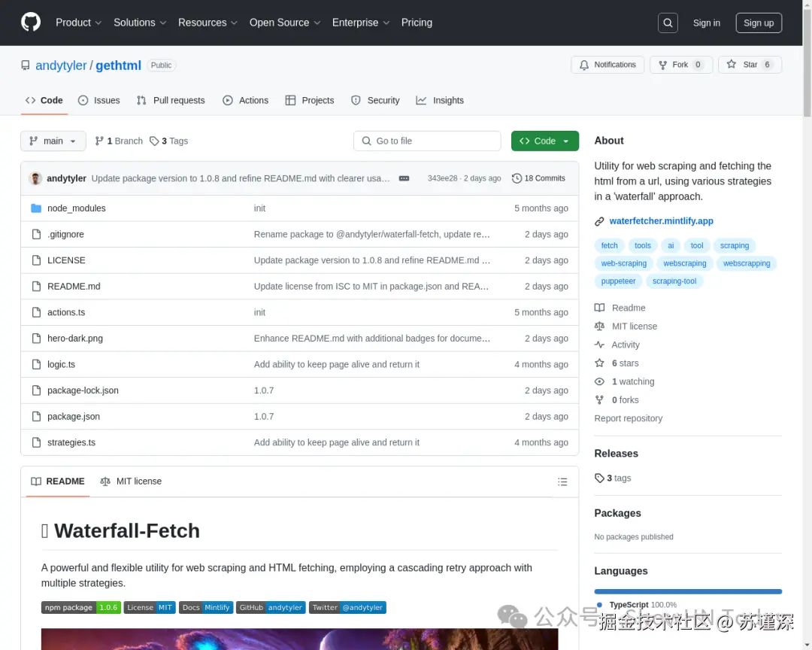Open the green Code dropdown button
Screen dimensions: 812x650
545,141
